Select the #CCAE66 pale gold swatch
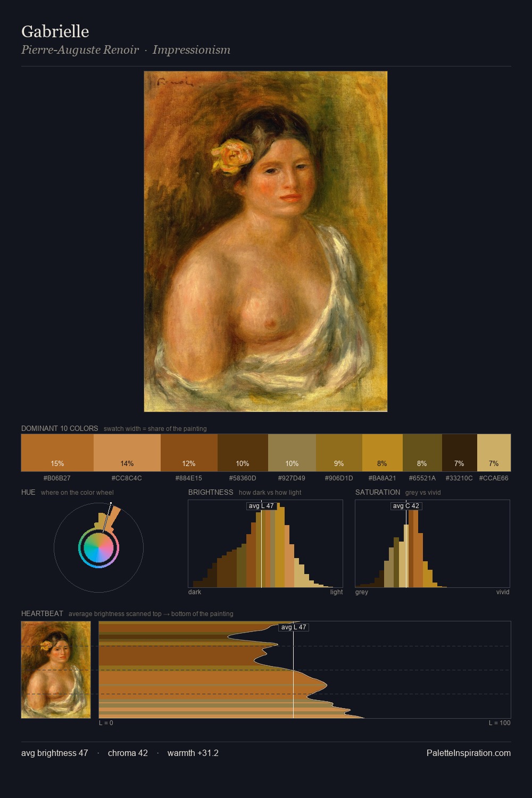 [494, 453]
